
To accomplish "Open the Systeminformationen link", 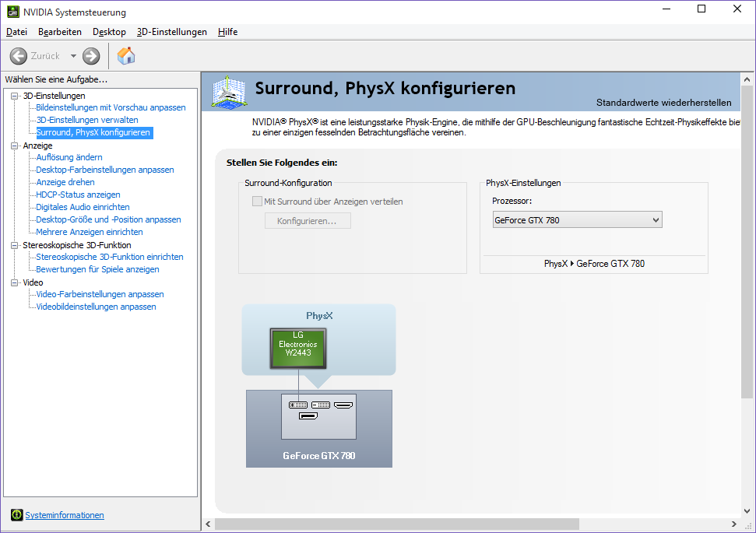I will click(65, 515).
